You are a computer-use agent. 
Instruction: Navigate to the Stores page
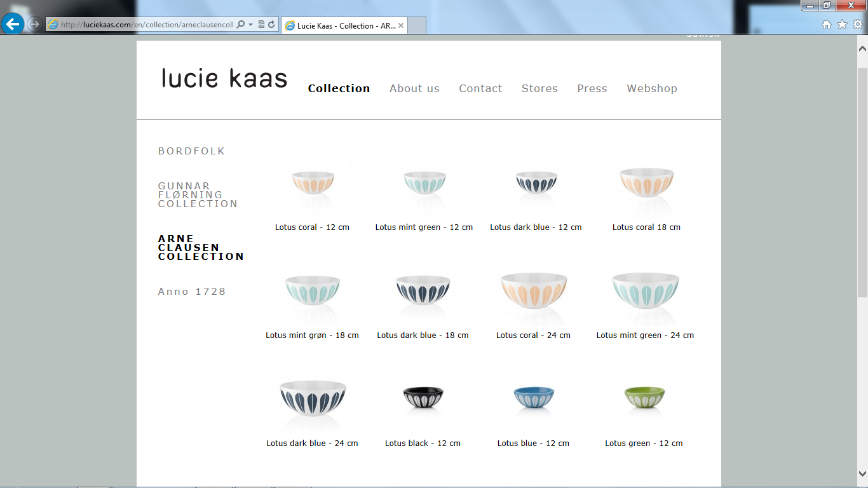(539, 88)
